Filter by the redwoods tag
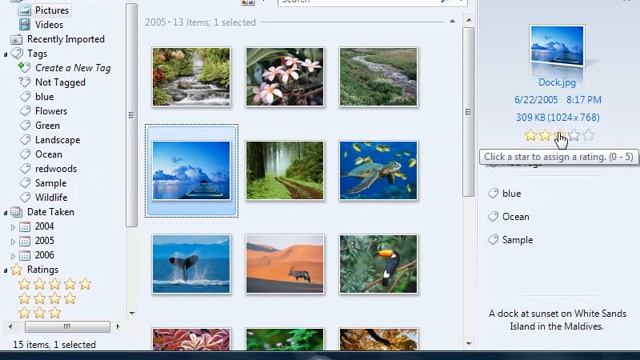 pyautogui.click(x=56, y=169)
